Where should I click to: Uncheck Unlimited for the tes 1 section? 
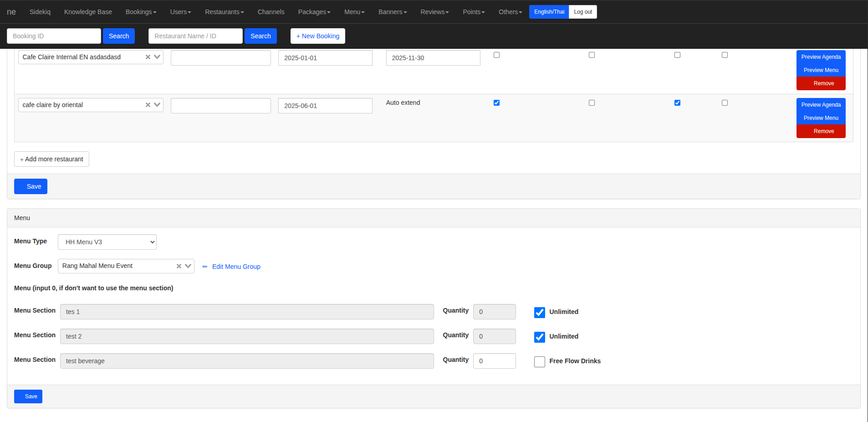[x=540, y=312]
